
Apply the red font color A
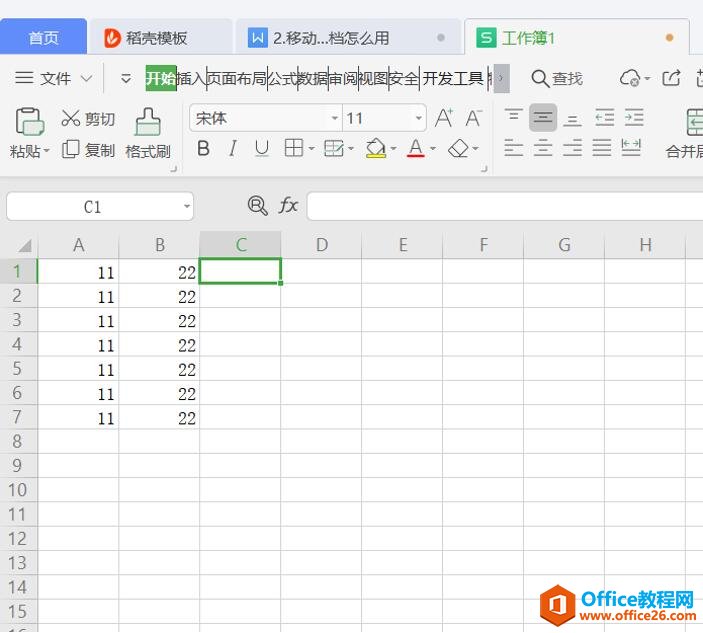(416, 148)
